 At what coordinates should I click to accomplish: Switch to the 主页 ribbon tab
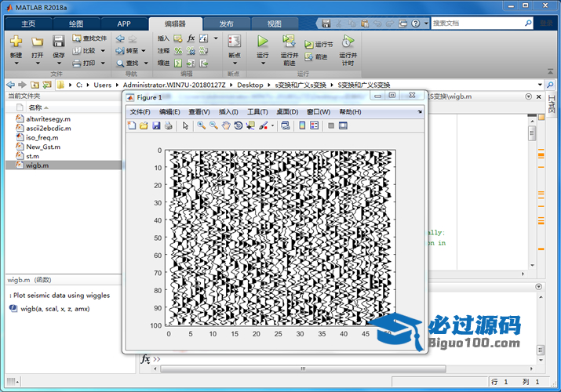click(28, 24)
